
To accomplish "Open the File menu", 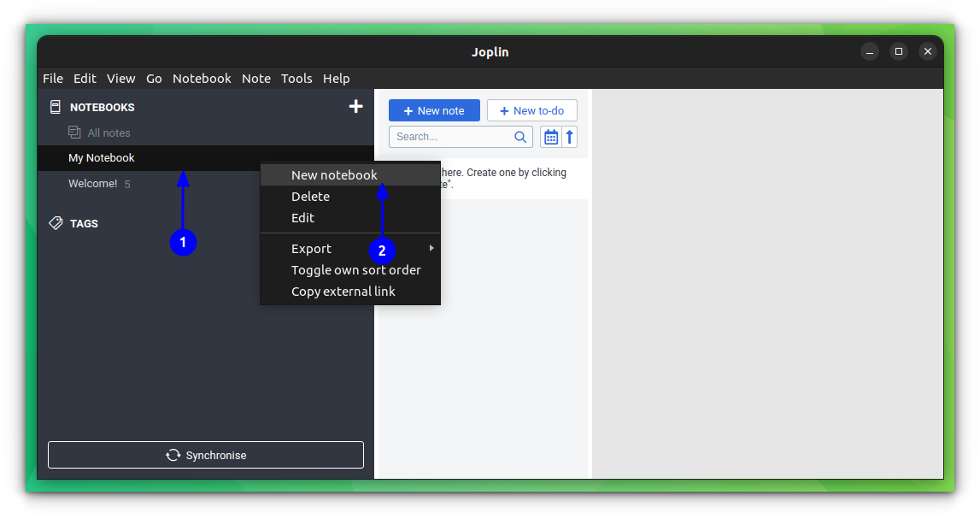I will (x=52, y=78).
